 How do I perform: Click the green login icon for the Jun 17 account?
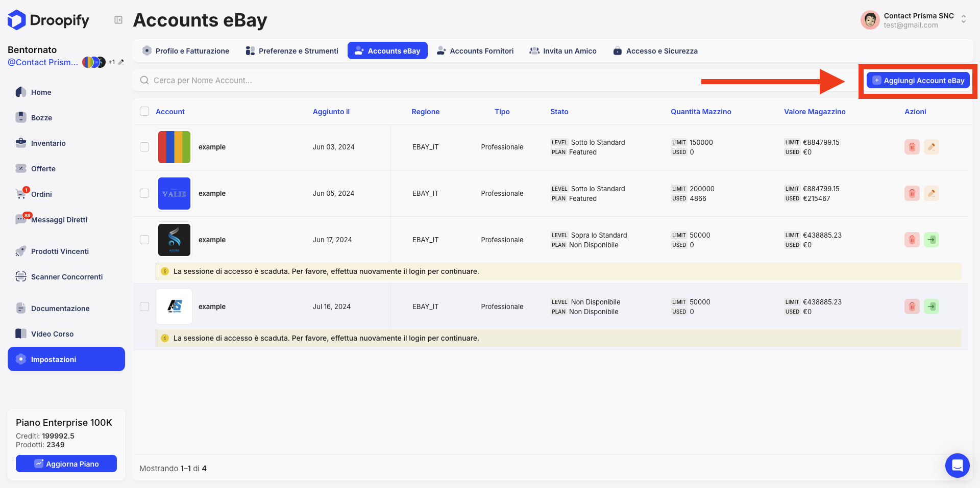pyautogui.click(x=931, y=240)
